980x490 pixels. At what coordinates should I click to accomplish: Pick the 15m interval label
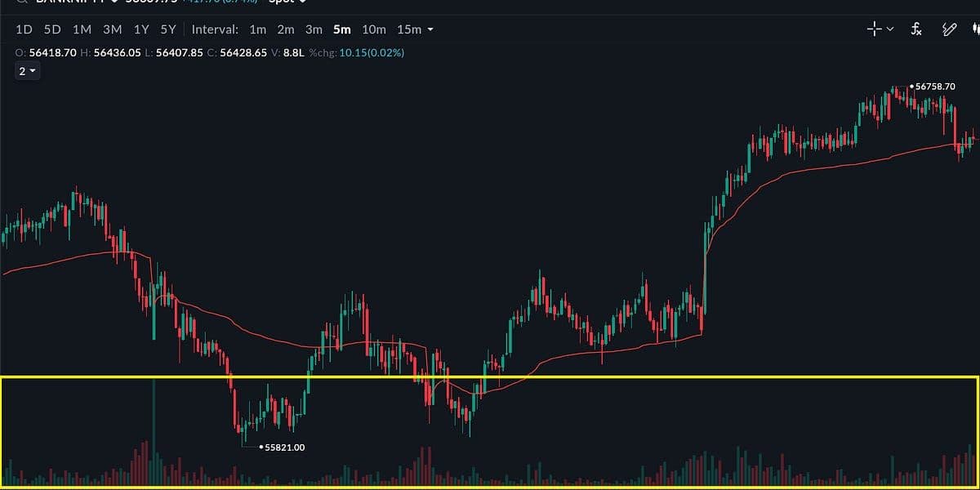click(x=409, y=29)
